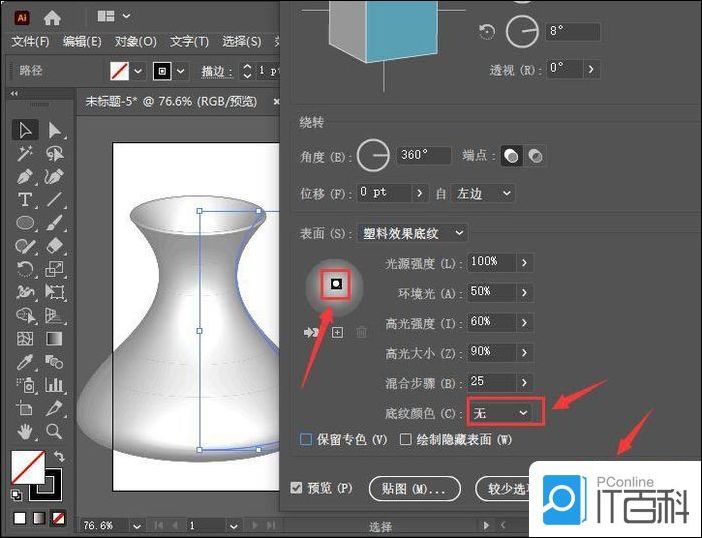Select the Free Transform tool
The image size is (702, 538).
pyautogui.click(x=54, y=292)
